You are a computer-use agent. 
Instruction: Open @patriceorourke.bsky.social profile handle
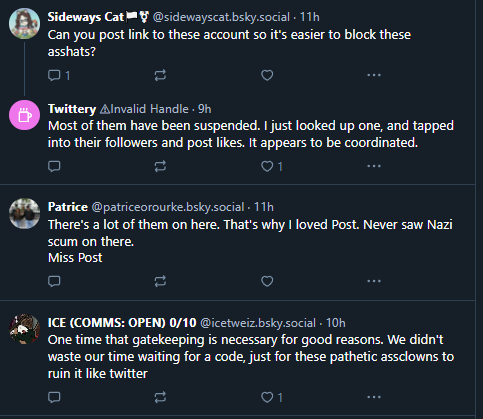[x=168, y=207]
